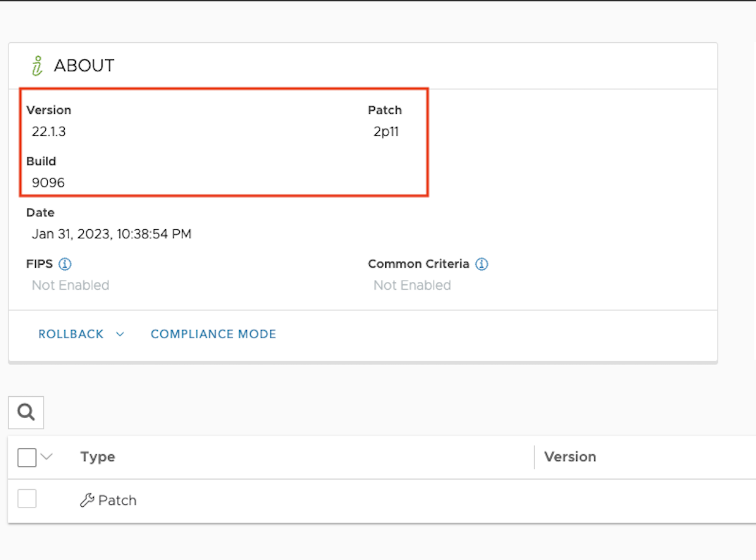Click the ROLLBACK chevron arrow
756x560 pixels.
(120, 334)
